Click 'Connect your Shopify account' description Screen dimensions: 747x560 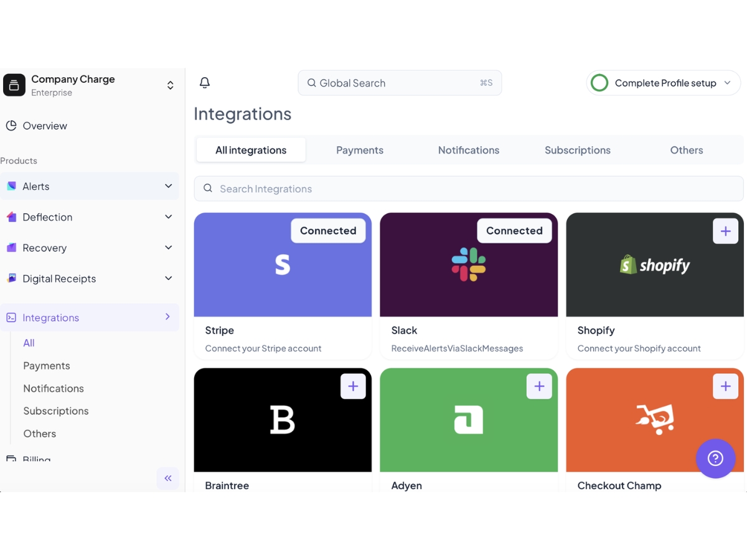pyautogui.click(x=639, y=348)
